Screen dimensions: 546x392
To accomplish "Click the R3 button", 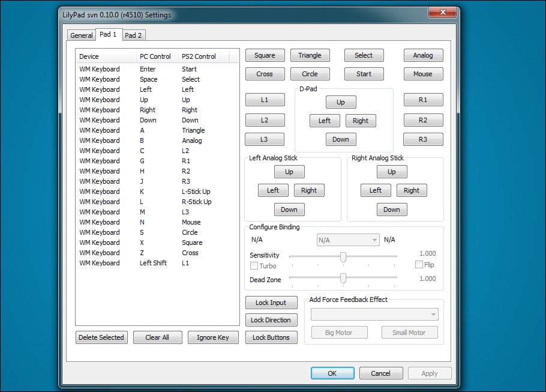I will (423, 139).
